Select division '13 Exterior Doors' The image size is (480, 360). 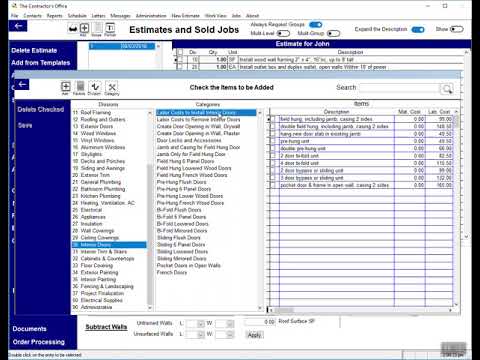[109, 126]
